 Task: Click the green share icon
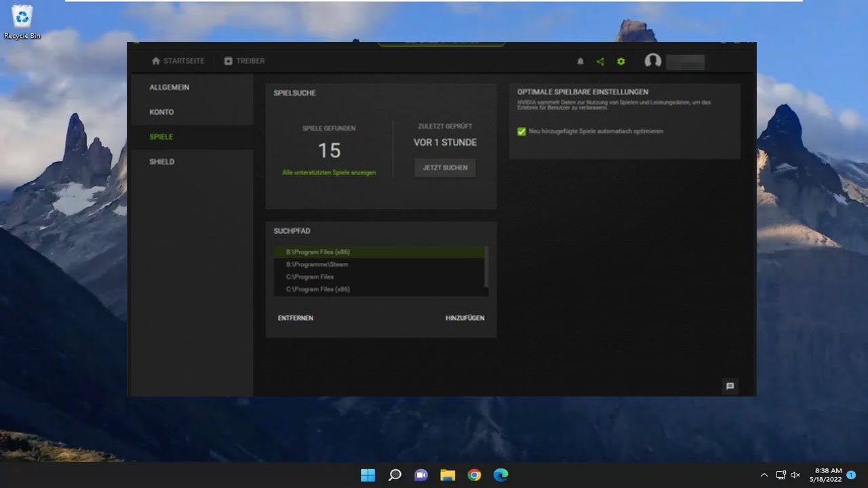pyautogui.click(x=600, y=62)
